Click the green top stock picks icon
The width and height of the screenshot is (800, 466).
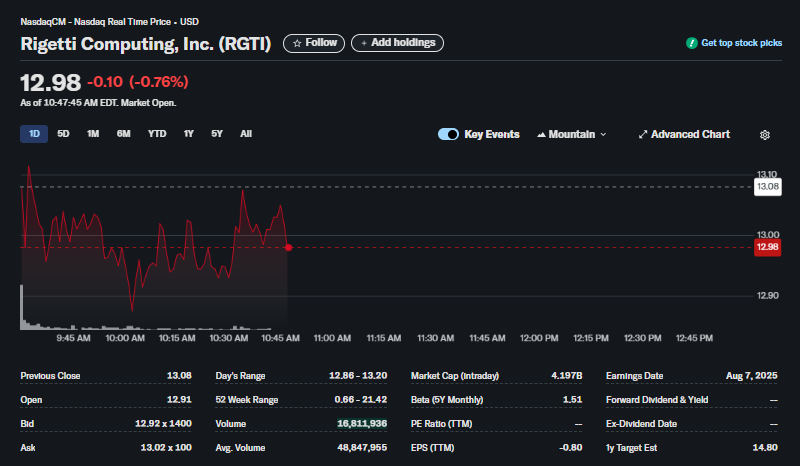click(691, 43)
